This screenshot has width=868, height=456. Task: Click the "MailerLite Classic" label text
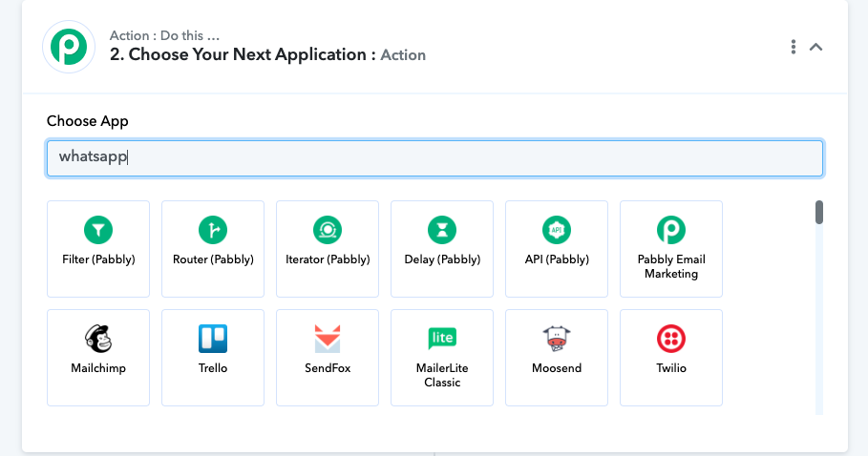[442, 375]
